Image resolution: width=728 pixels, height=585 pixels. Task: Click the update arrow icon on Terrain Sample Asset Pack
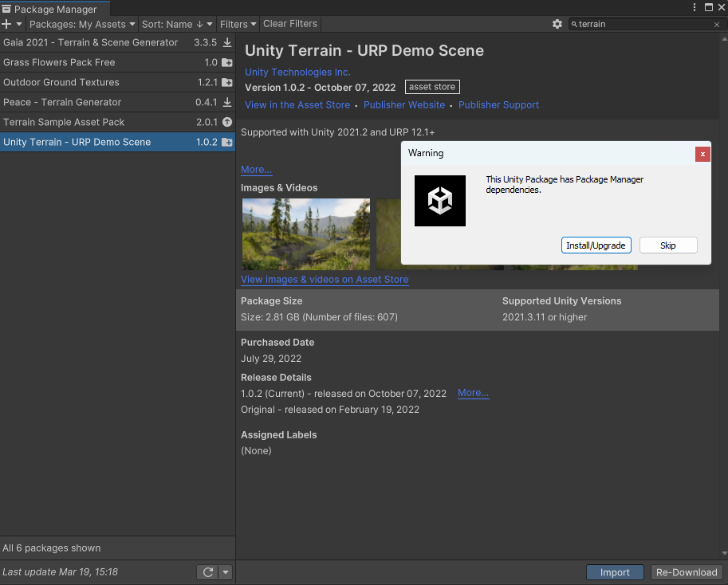[x=227, y=122]
